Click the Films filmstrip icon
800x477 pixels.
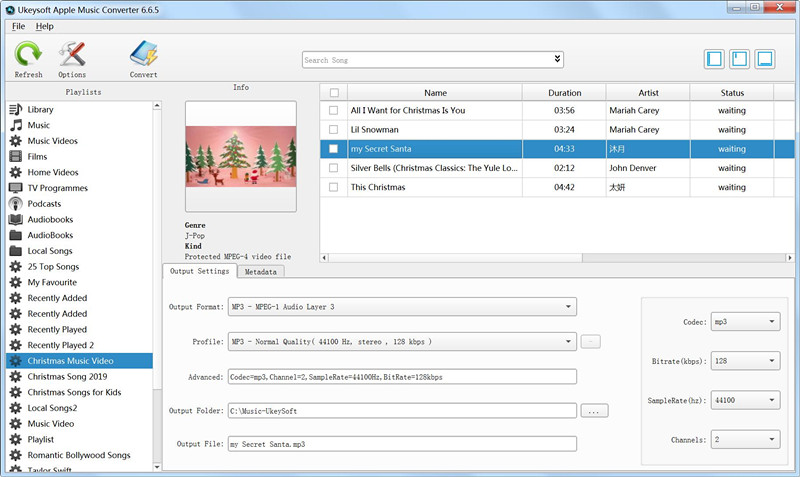tap(16, 156)
